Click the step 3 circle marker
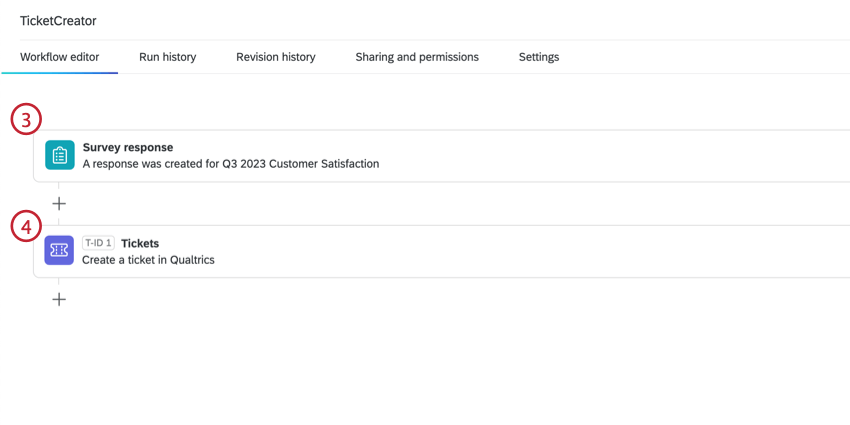The image size is (850, 425). [x=26, y=121]
